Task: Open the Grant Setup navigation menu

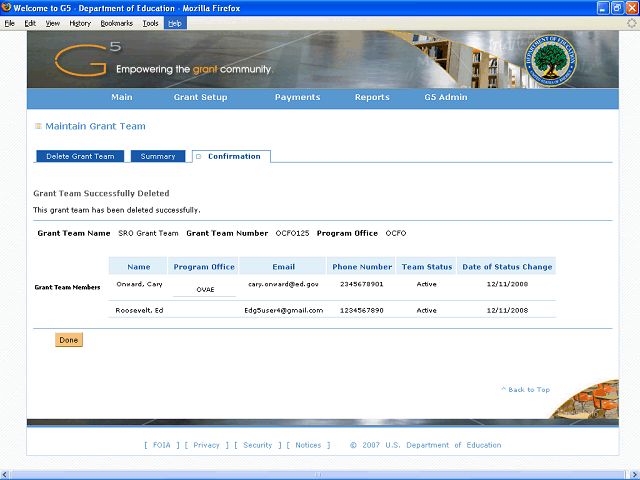Action: tap(200, 98)
